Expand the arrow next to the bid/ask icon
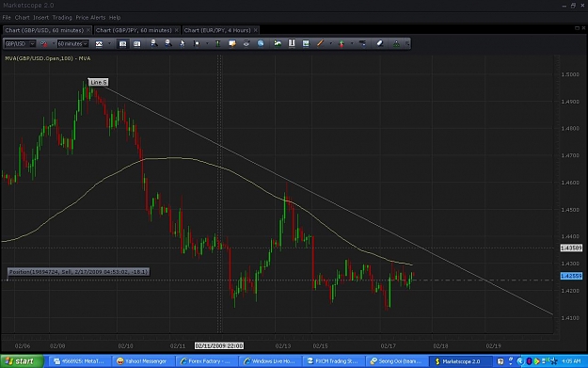This screenshot has height=368, width=588. tap(54, 44)
